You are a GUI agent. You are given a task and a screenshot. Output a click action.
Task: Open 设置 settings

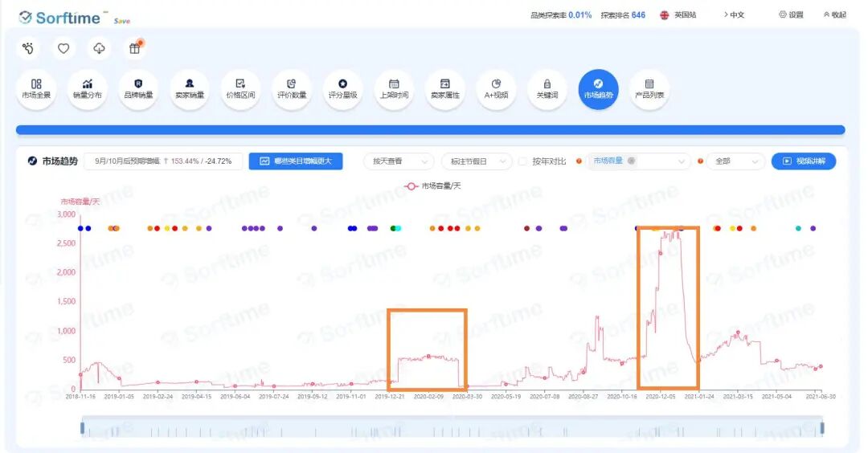tap(791, 15)
